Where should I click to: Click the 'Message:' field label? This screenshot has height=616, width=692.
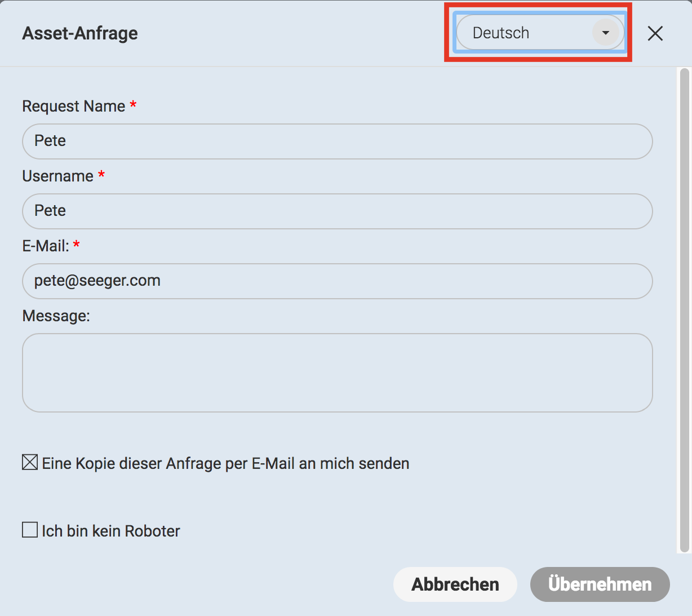click(x=56, y=316)
